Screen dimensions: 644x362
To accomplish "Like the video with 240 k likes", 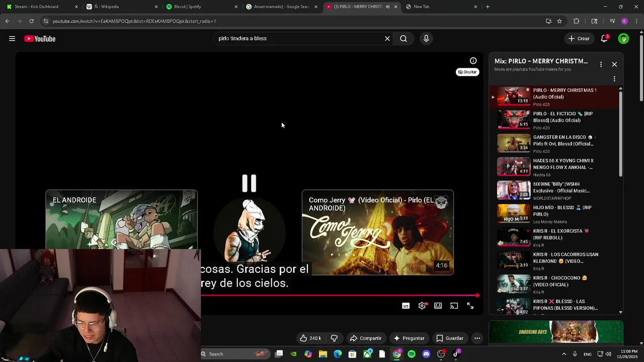I will (310, 338).
